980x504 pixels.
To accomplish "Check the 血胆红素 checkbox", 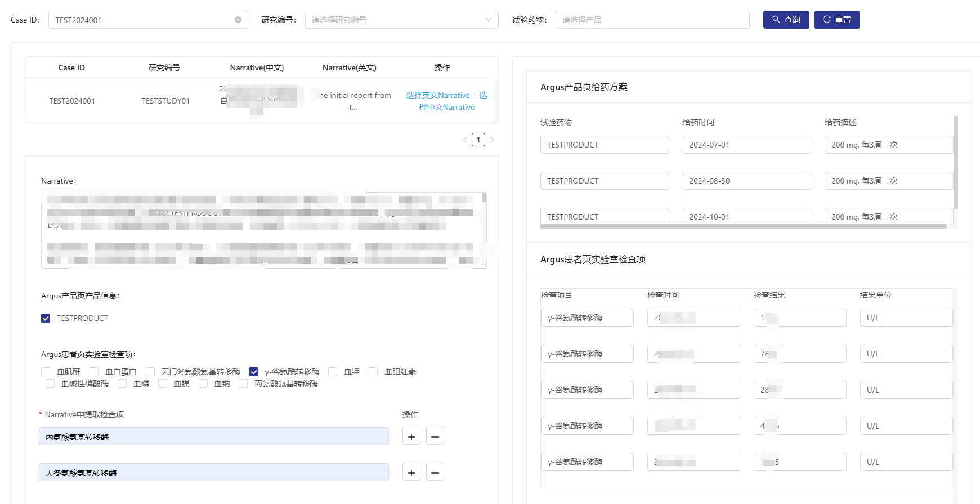I will [x=373, y=372].
